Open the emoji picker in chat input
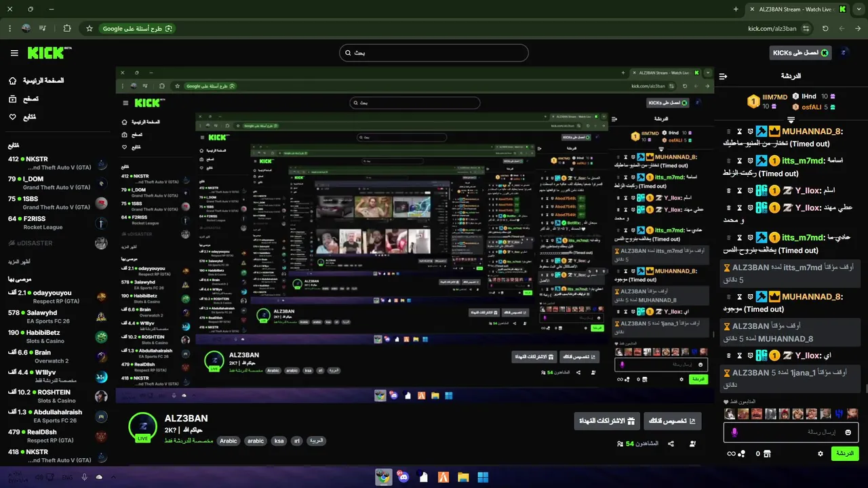This screenshot has height=488, width=868. (x=848, y=432)
